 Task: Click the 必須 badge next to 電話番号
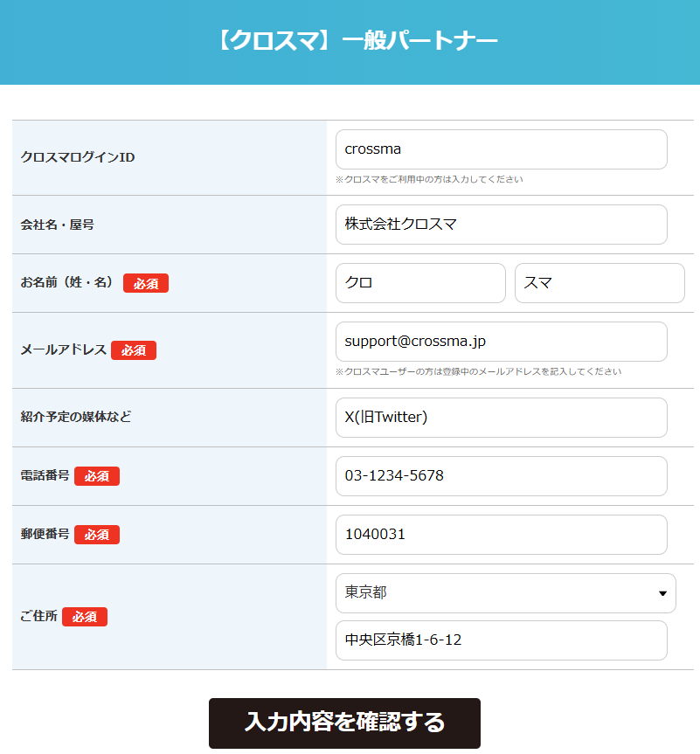[x=96, y=476]
